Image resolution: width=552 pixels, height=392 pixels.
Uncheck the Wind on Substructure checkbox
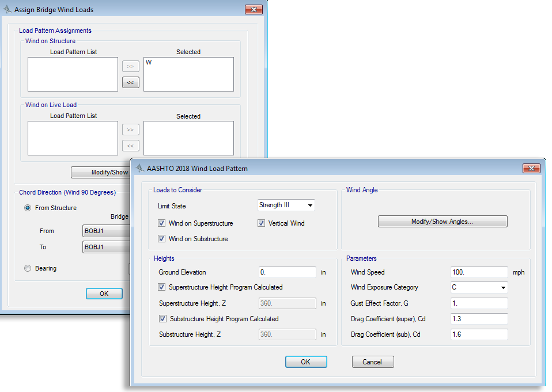point(162,239)
